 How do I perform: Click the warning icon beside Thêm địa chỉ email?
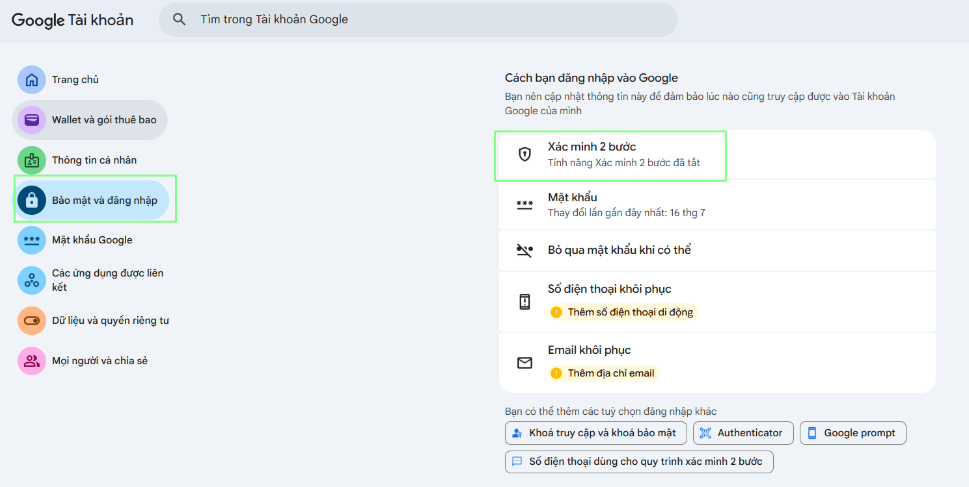[x=556, y=373]
